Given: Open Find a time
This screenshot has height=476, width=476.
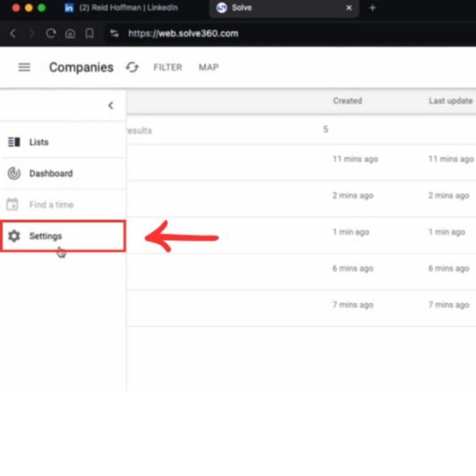Looking at the screenshot, I should coord(63,205).
